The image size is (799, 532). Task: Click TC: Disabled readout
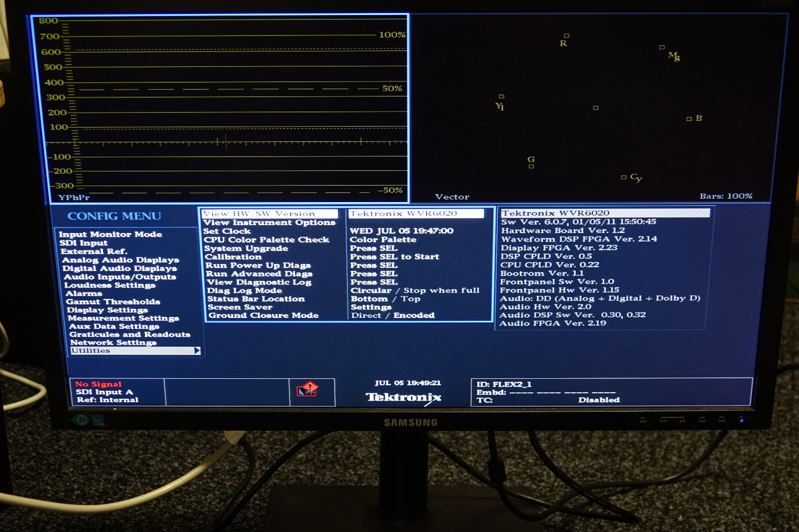pyautogui.click(x=548, y=400)
